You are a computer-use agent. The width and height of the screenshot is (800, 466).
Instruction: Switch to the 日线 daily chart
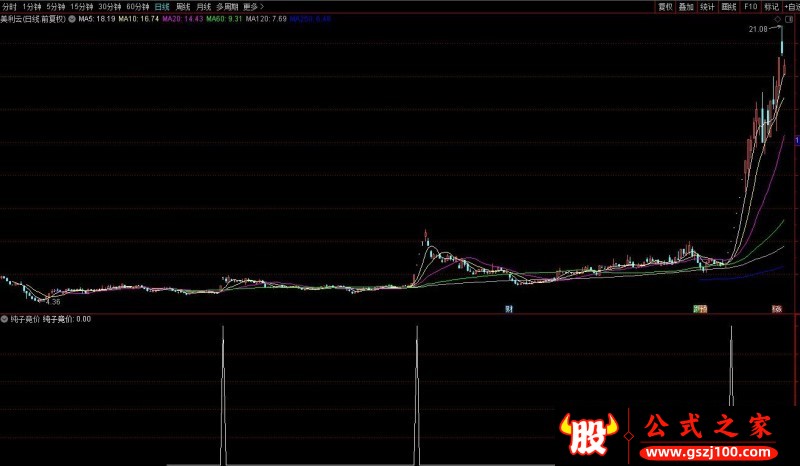pos(162,7)
